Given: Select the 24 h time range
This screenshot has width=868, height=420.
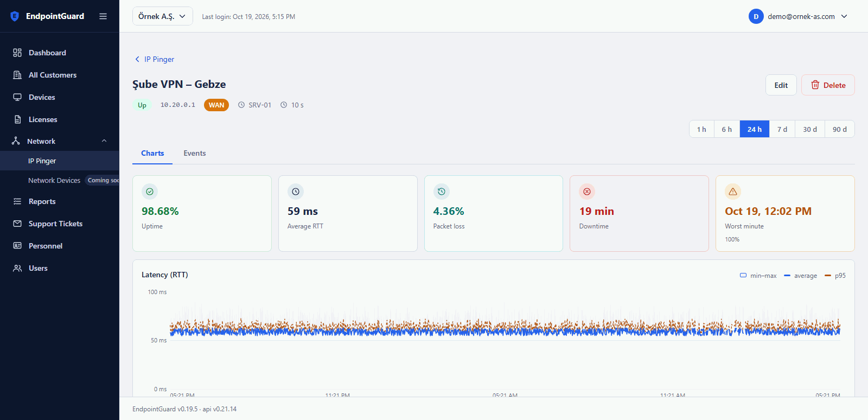Looking at the screenshot, I should coord(755,129).
